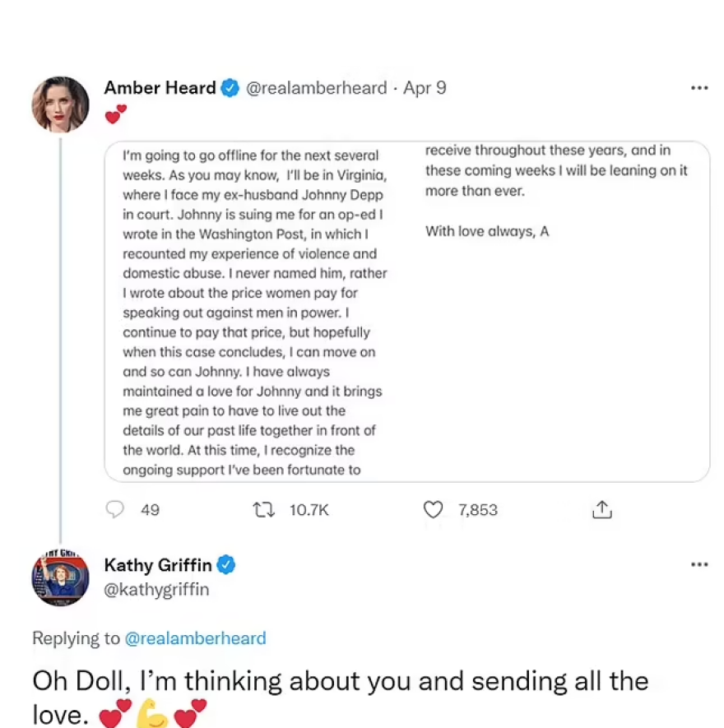View the 7,853 likes count

[x=478, y=510]
